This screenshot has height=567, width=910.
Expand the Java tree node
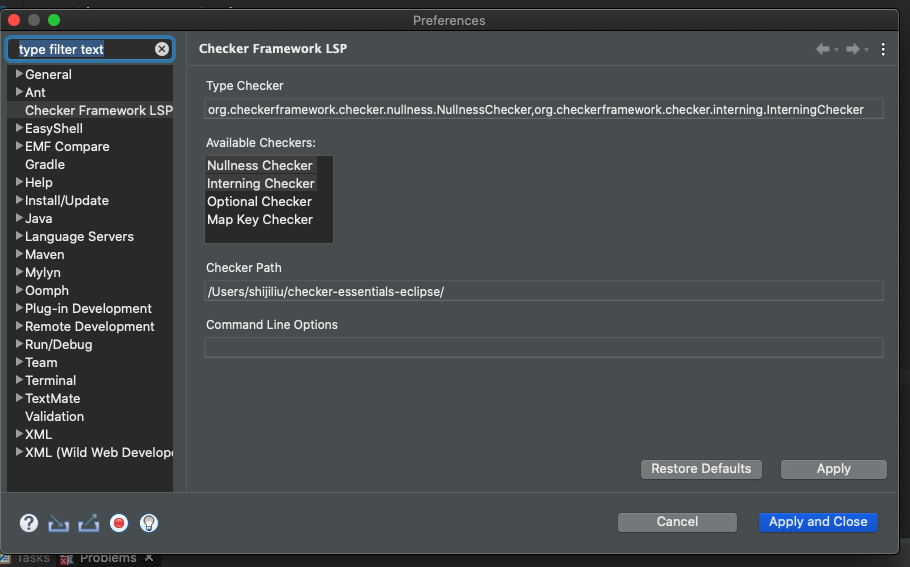[19, 218]
